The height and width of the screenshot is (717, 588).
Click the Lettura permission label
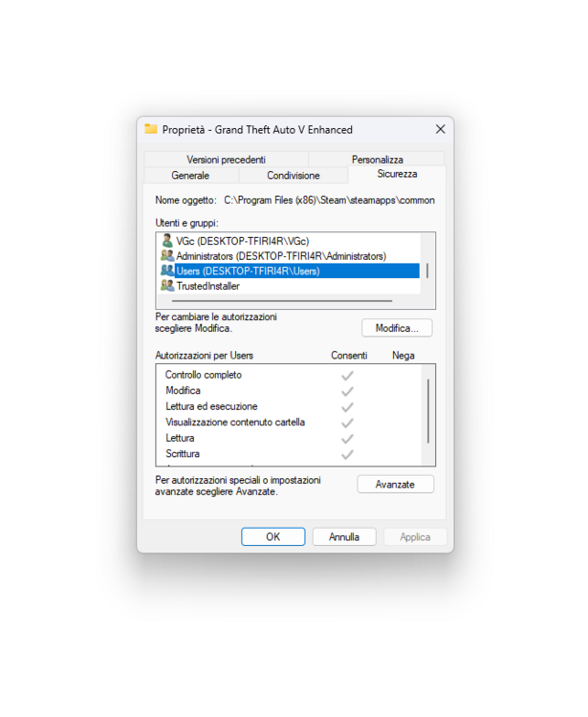(x=180, y=438)
